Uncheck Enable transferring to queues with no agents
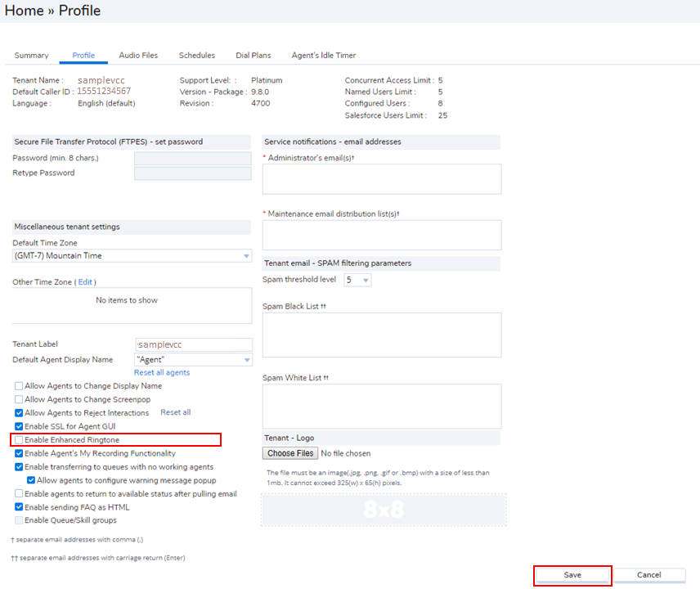Viewport: 700px width, 589px height. coord(19,466)
